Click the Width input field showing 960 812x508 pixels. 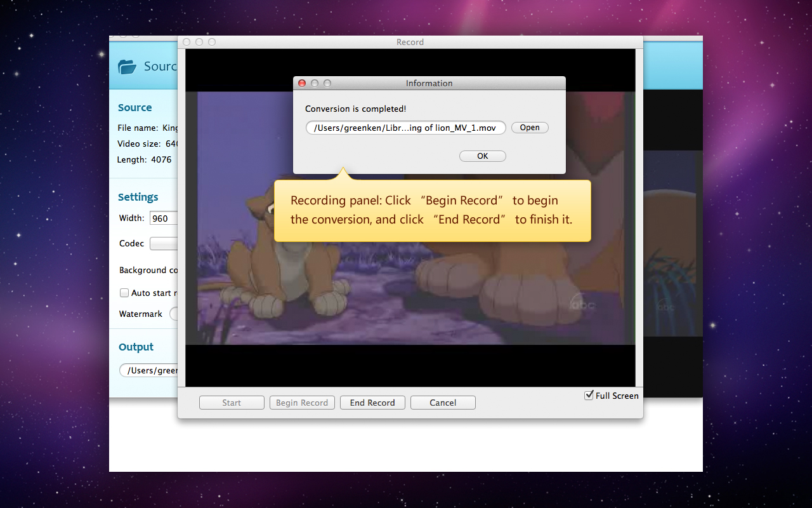pyautogui.click(x=164, y=218)
